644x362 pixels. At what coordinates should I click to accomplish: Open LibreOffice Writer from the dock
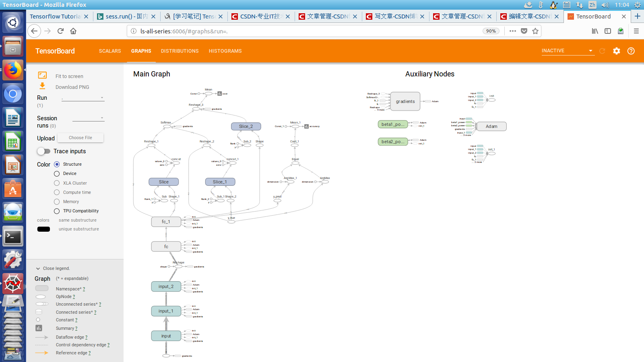pos(13,118)
